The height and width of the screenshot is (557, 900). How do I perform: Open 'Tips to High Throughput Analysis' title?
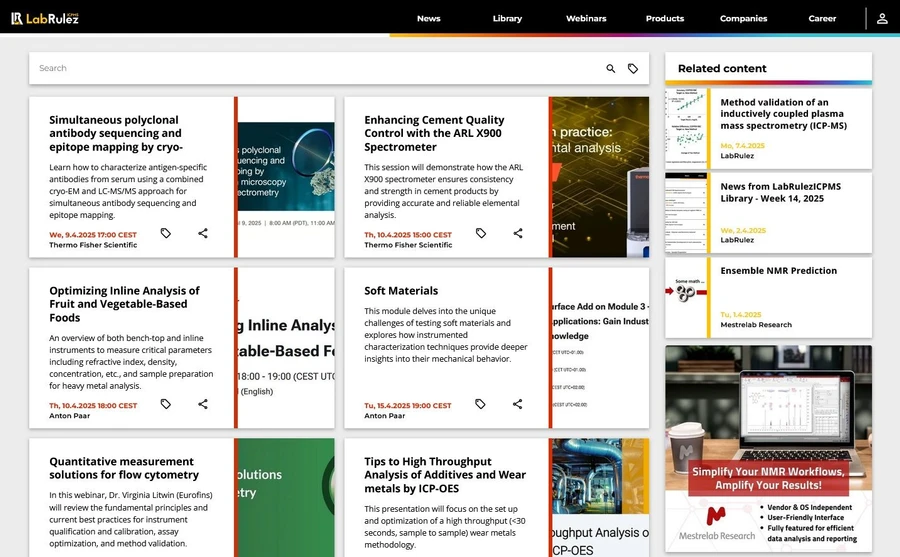tap(445, 475)
